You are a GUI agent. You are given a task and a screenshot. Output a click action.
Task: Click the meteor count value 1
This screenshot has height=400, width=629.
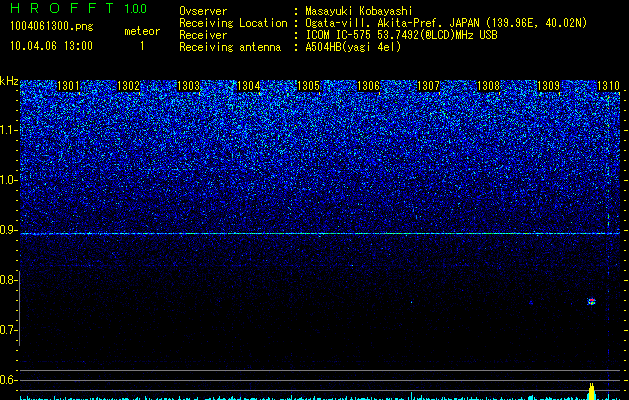point(142,46)
